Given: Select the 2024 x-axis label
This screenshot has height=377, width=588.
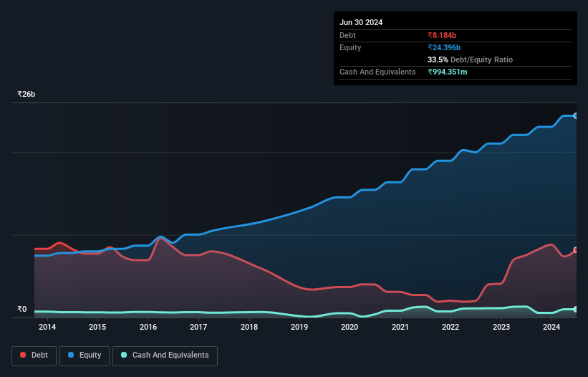Looking at the screenshot, I should pos(551,327).
